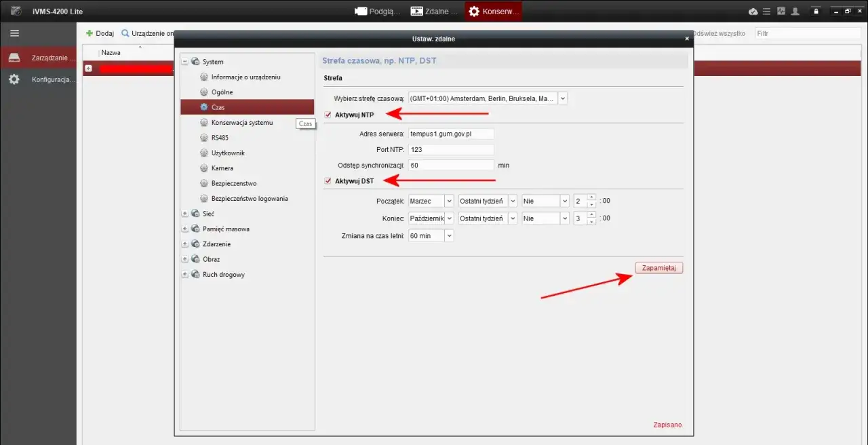Uncheck the Aktywuj DST option
This screenshot has width=868, height=445.
[328, 181]
